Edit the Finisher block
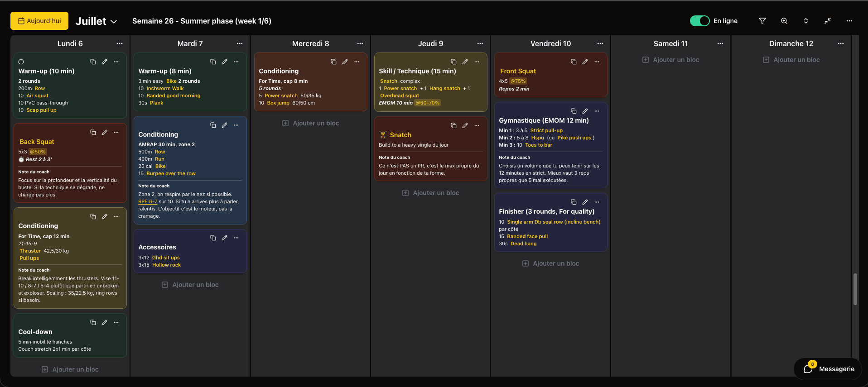This screenshot has width=868, height=387. [585, 202]
